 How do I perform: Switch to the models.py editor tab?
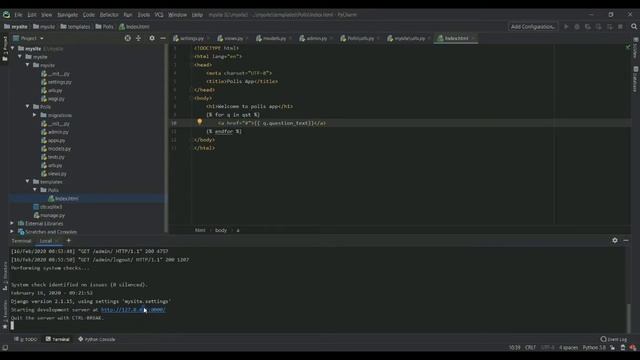[273, 38]
